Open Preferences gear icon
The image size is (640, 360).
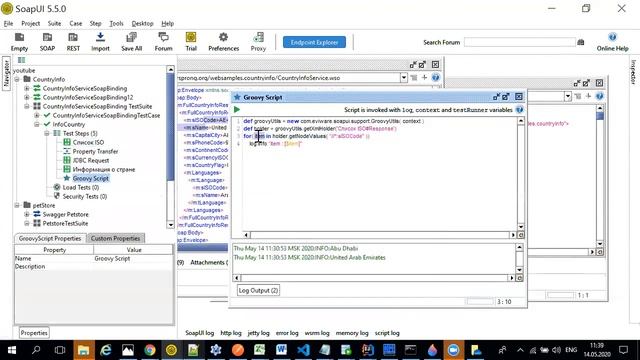[223, 42]
